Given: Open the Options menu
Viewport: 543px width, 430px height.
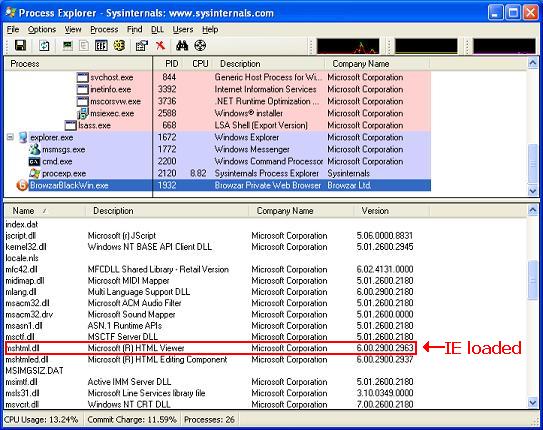Looking at the screenshot, I should 42,29.
